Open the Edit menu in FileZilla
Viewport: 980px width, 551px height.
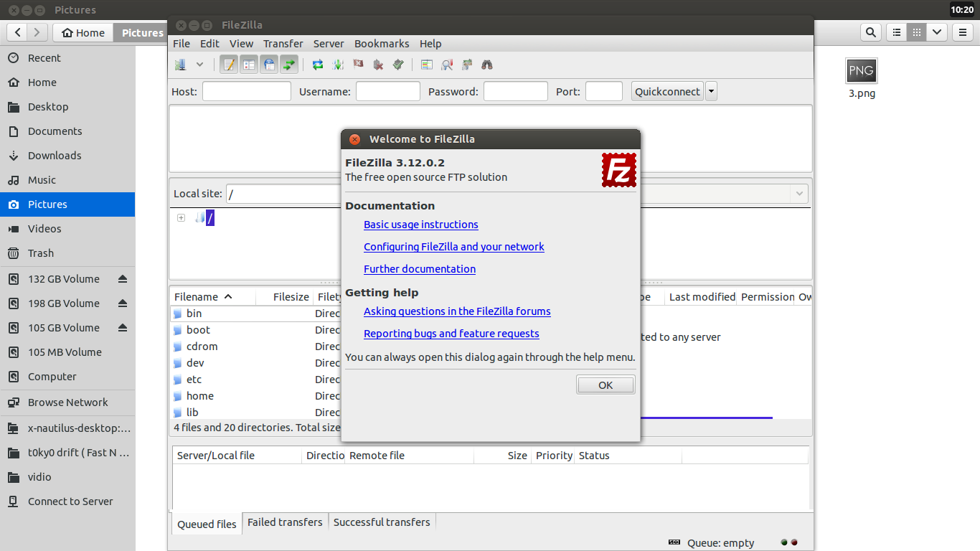click(209, 44)
